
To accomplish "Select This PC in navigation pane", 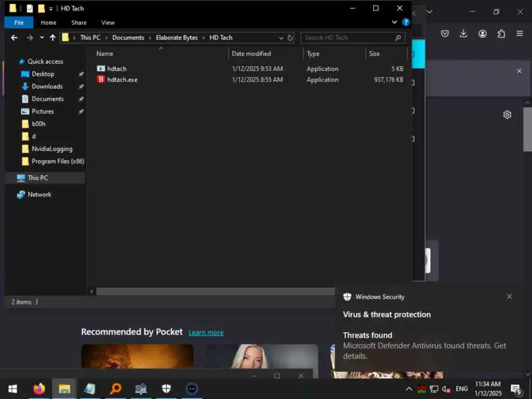I will (x=37, y=178).
